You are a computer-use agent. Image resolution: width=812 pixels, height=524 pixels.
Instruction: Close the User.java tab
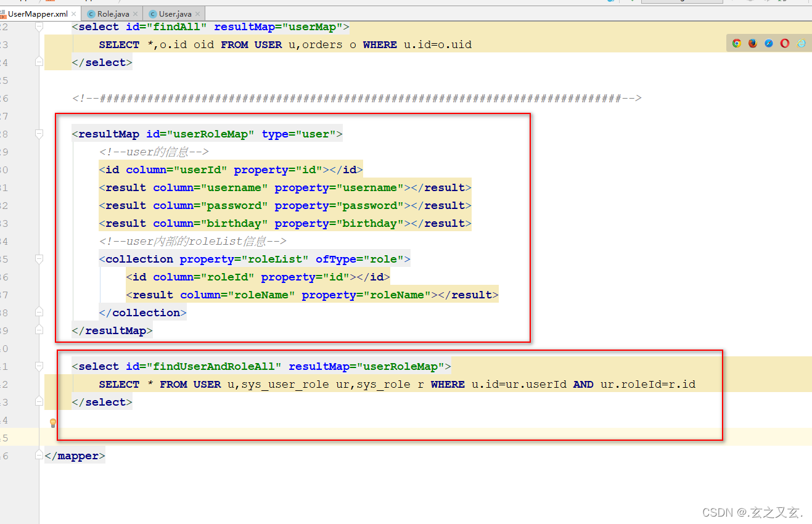pyautogui.click(x=198, y=14)
